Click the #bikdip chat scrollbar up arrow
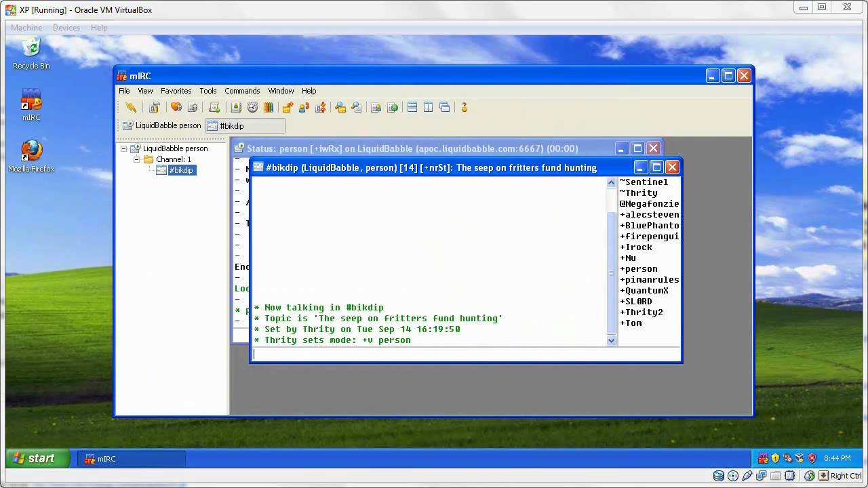Screen dimensions: 868x488 point(611,184)
